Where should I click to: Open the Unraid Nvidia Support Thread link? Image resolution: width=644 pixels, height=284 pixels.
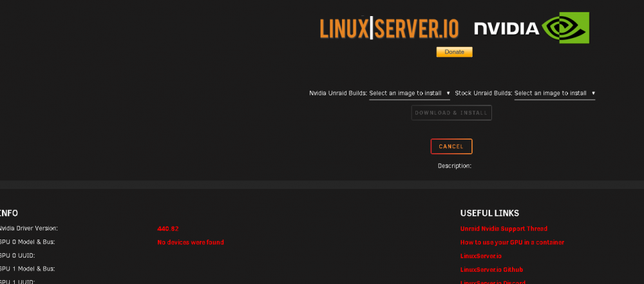pos(504,229)
